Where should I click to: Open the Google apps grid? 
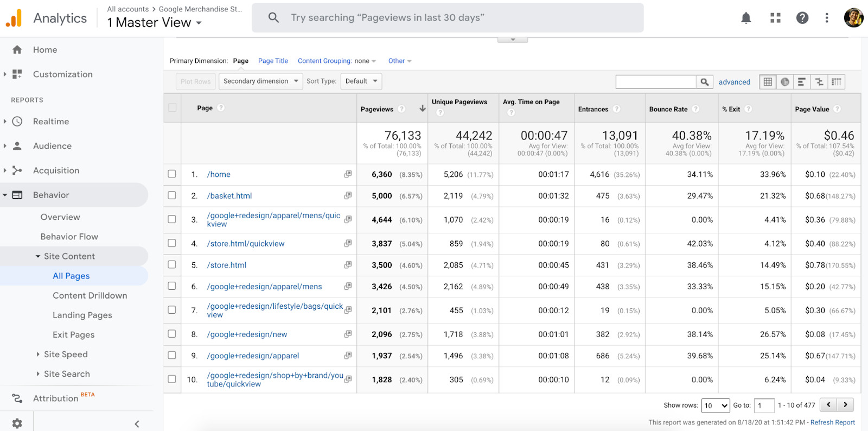pos(775,18)
